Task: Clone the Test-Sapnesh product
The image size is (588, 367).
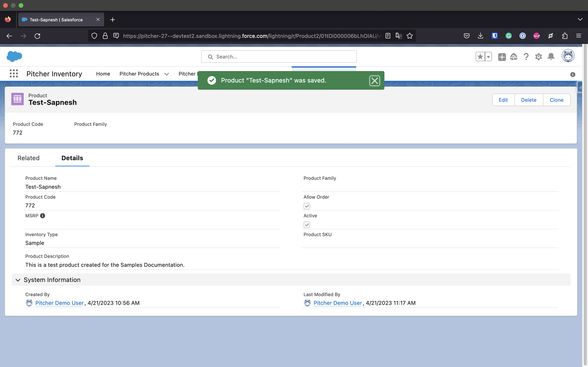Action: tap(556, 100)
